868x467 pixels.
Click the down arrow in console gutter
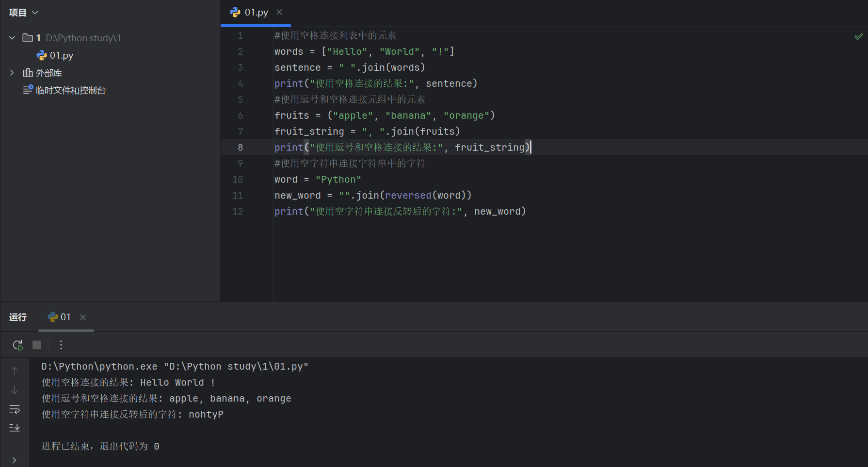15,390
